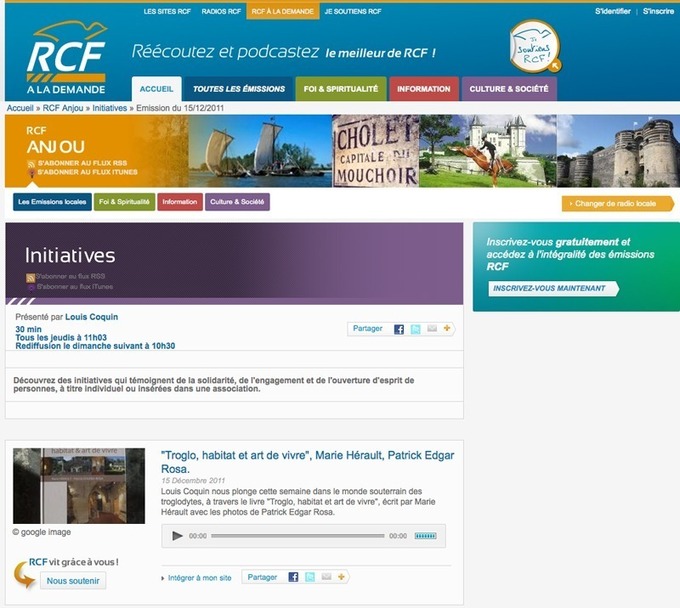This screenshot has width=680, height=608.
Task: Tweet the Initiatives show from the presenter row
Action: click(x=415, y=329)
